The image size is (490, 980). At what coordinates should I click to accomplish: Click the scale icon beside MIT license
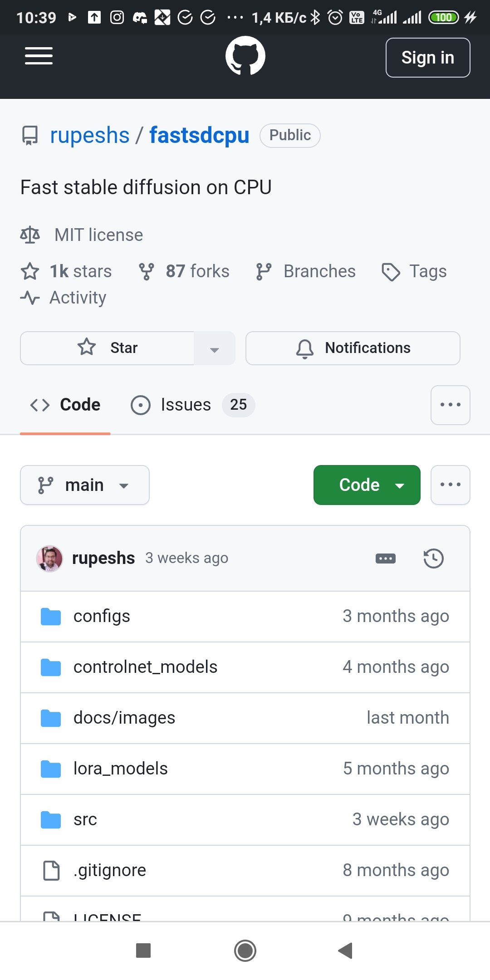[x=30, y=235]
